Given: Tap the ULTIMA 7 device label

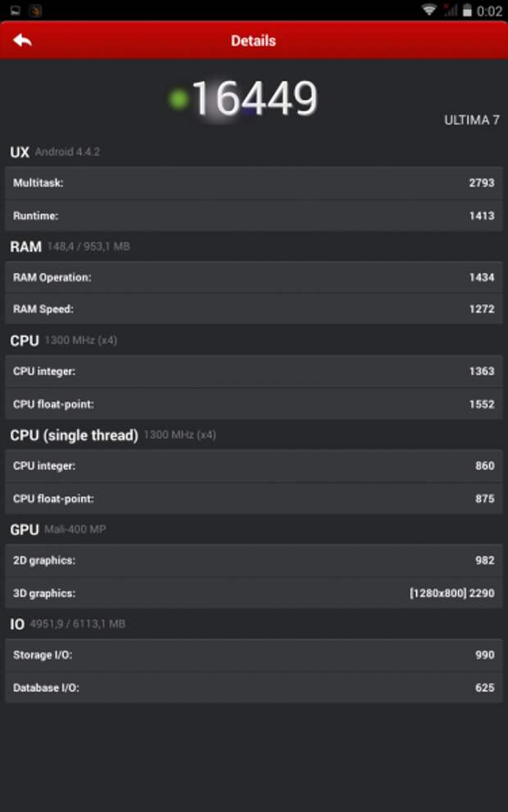Looking at the screenshot, I should (x=472, y=120).
